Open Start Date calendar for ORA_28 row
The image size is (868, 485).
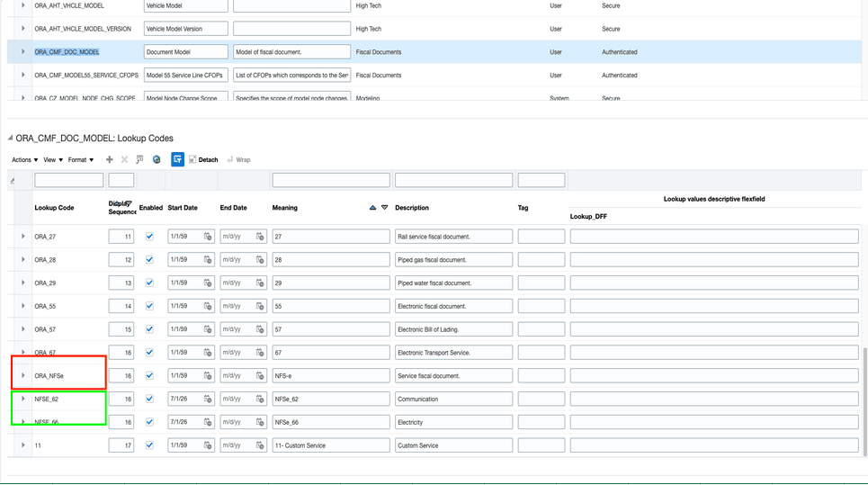coord(208,260)
